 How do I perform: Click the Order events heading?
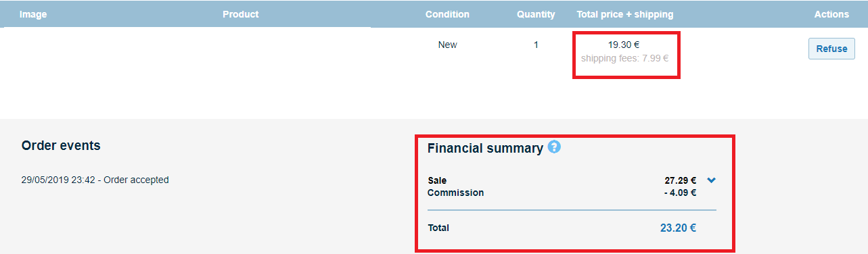(x=61, y=145)
